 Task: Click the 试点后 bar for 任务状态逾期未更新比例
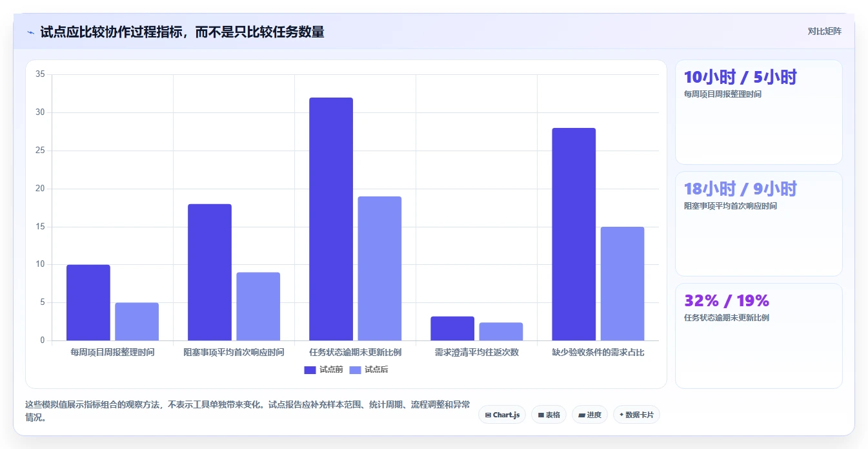(x=379, y=268)
